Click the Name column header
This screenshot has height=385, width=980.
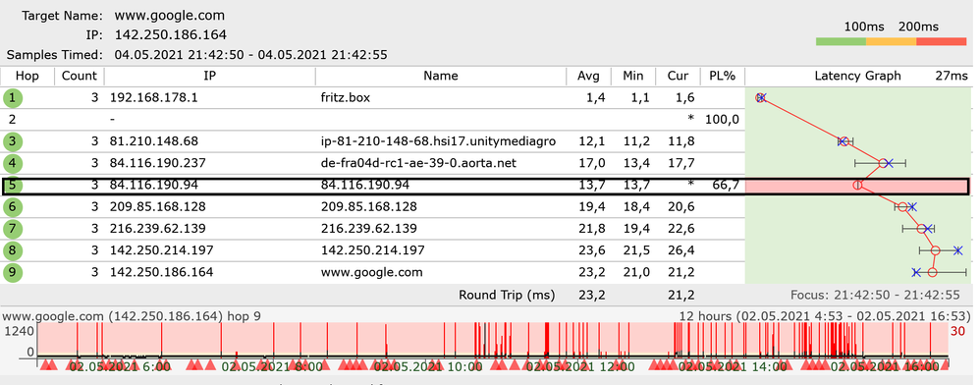coord(441,77)
